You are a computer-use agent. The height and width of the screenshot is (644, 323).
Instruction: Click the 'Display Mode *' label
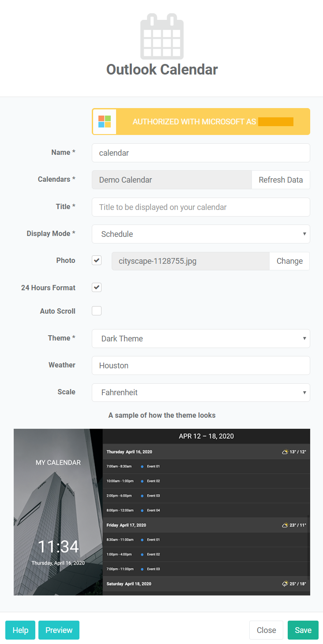pyautogui.click(x=51, y=233)
